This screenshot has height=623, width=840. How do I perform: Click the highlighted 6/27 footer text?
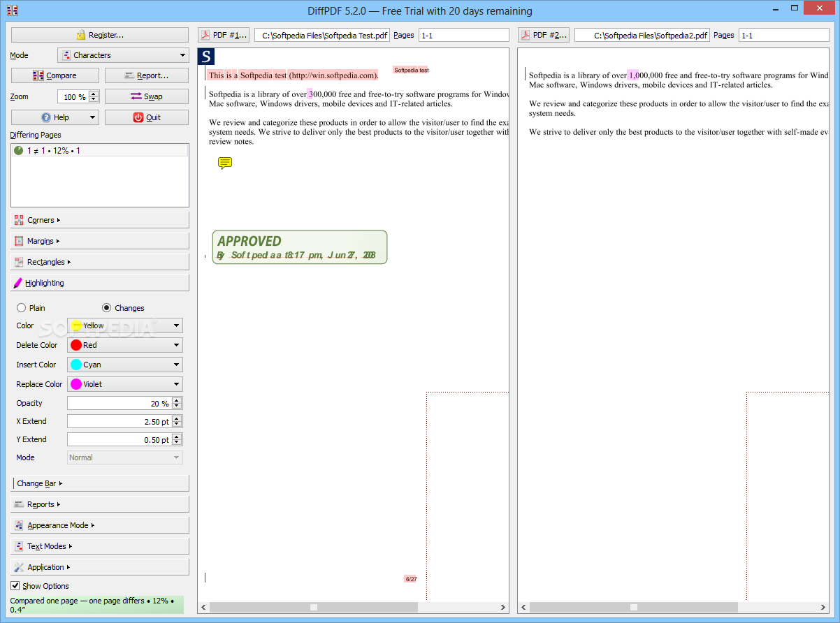tap(411, 579)
